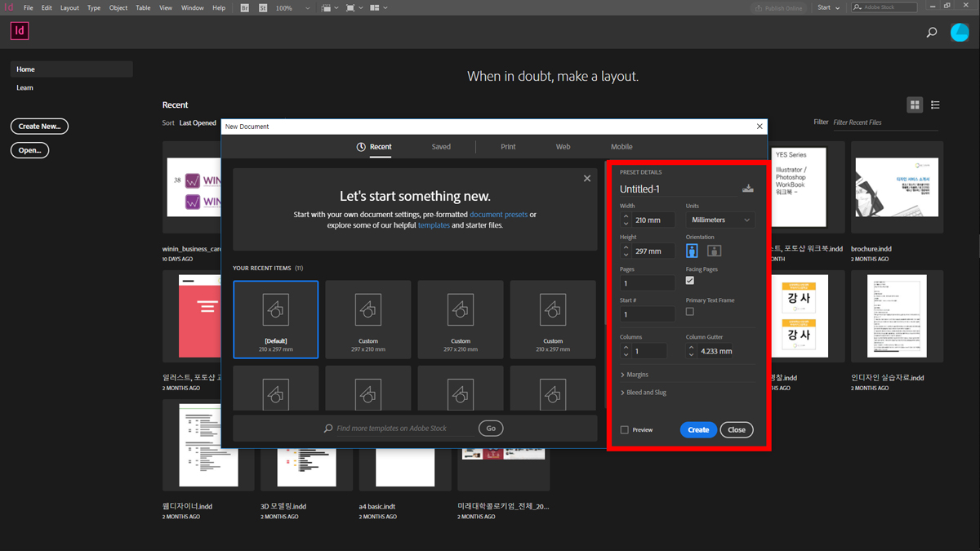This screenshot has width=980, height=551.
Task: Open the Screen Mode icon menu
Action: click(x=353, y=7)
